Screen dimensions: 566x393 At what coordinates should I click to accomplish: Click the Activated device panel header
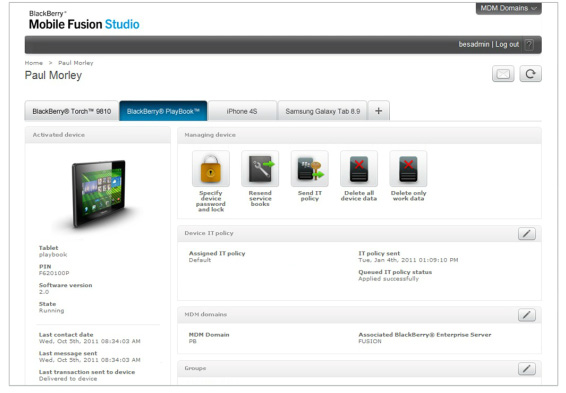pyautogui.click(x=97, y=135)
